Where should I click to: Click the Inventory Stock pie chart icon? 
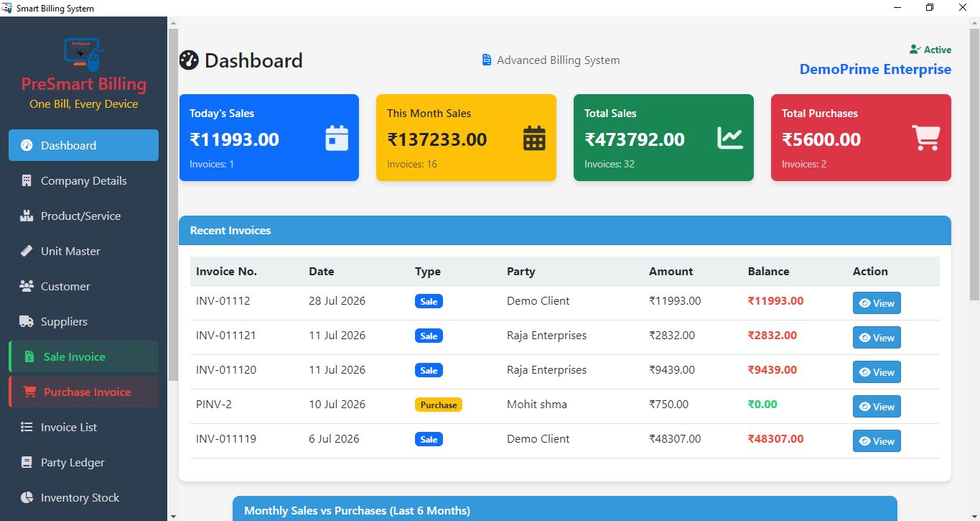[27, 497]
